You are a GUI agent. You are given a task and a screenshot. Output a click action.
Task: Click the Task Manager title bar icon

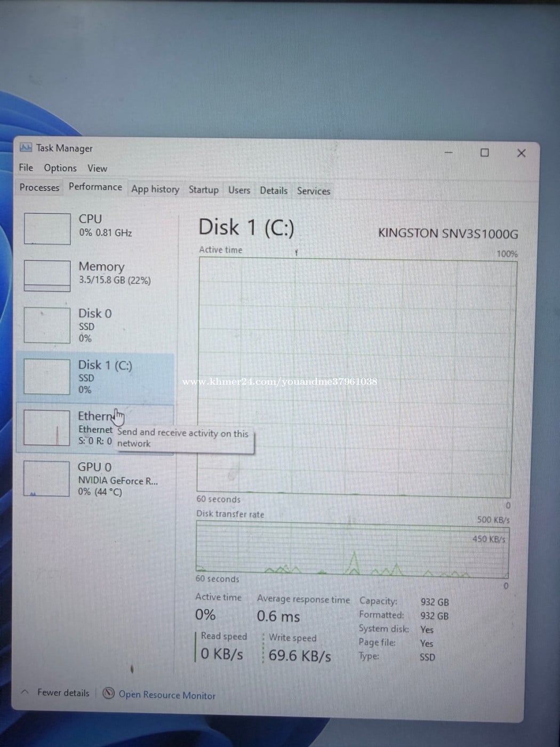[26, 147]
